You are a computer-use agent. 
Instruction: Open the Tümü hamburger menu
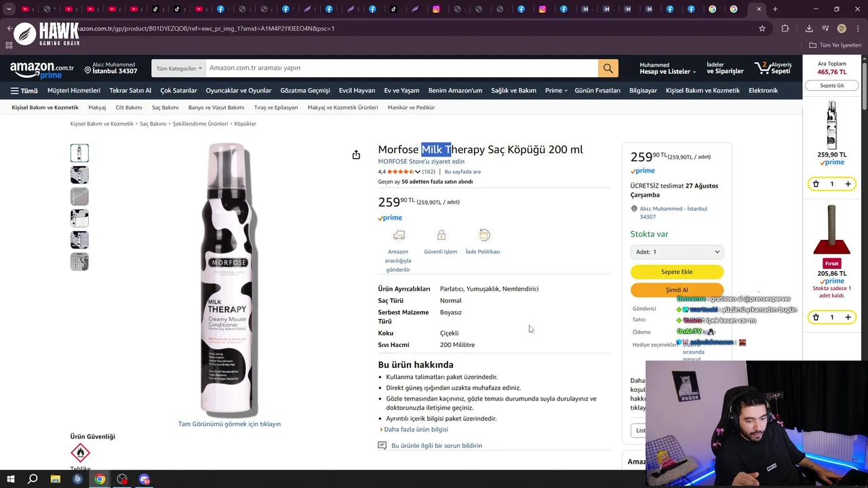click(x=24, y=90)
